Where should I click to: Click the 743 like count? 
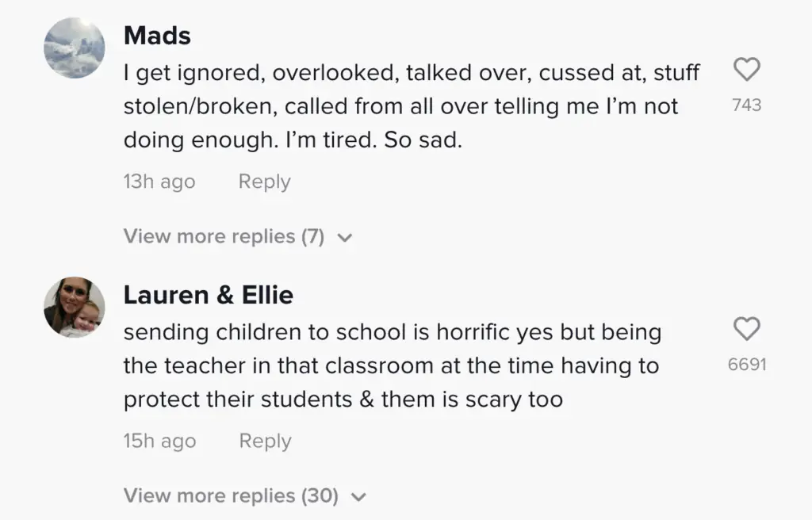point(746,105)
